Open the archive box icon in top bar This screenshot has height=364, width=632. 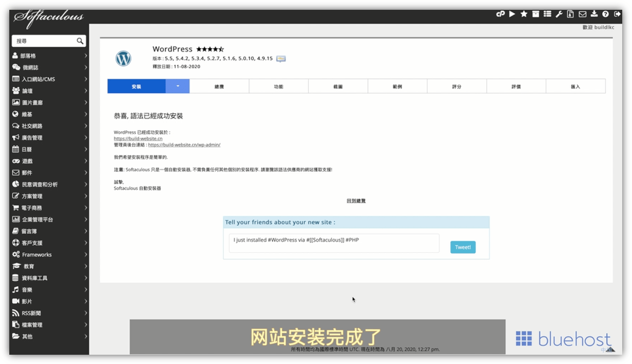click(536, 14)
